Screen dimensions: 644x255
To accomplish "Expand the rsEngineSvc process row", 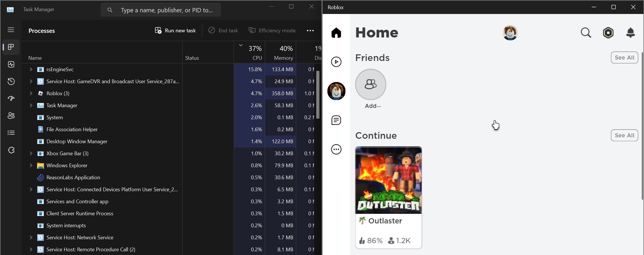I will pos(31,69).
